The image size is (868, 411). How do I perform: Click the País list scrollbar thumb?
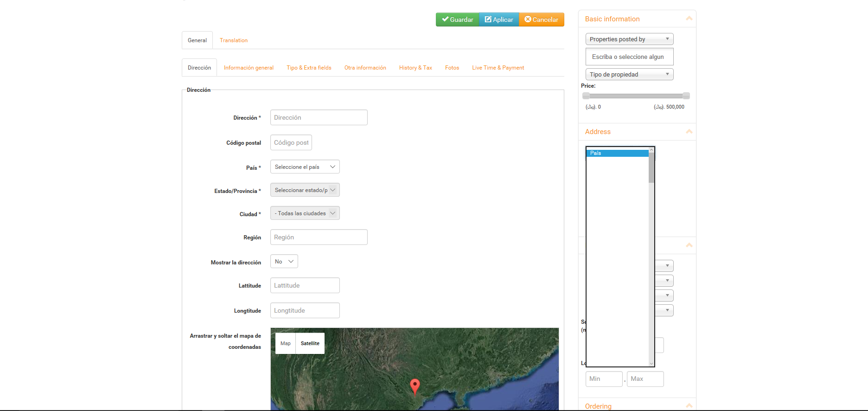[651, 168]
